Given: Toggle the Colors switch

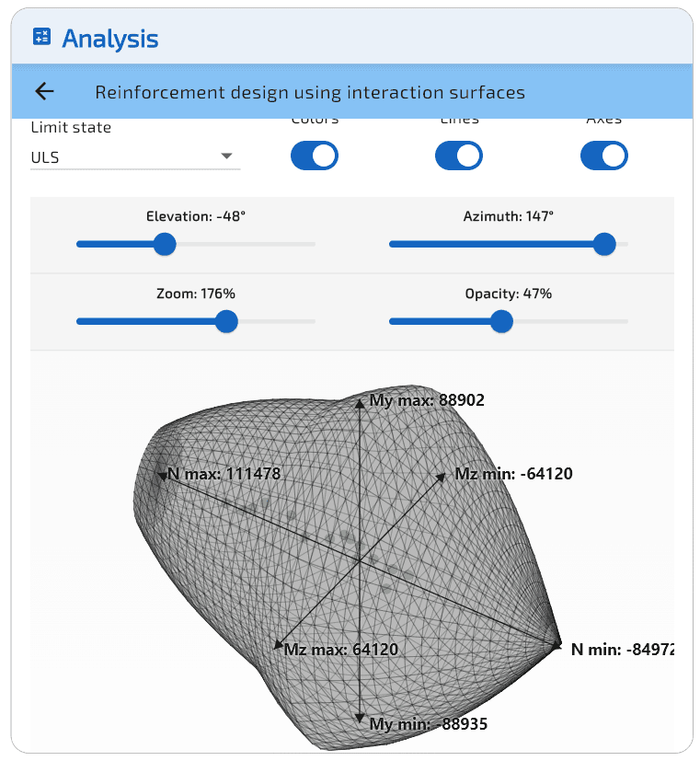Looking at the screenshot, I should tap(315, 156).
